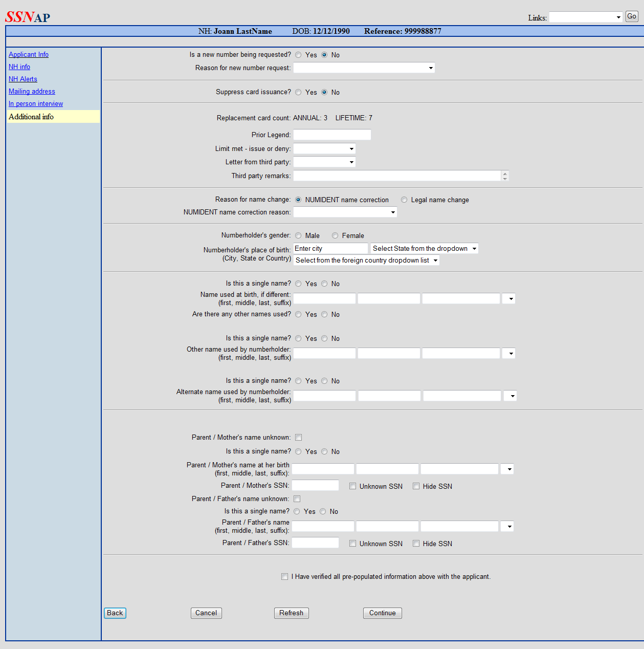This screenshot has height=649, width=644.
Task: Select No for father's single name question
Action: (x=323, y=511)
